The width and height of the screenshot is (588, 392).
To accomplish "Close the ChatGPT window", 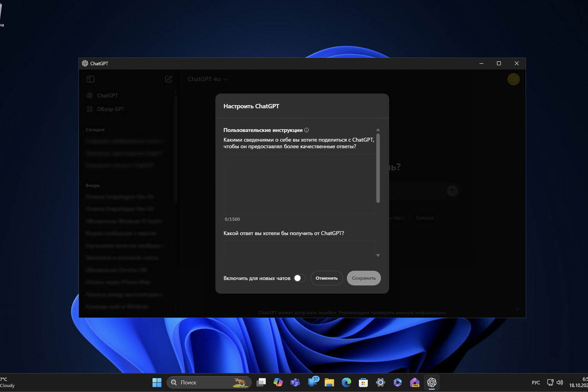I will 517,64.
